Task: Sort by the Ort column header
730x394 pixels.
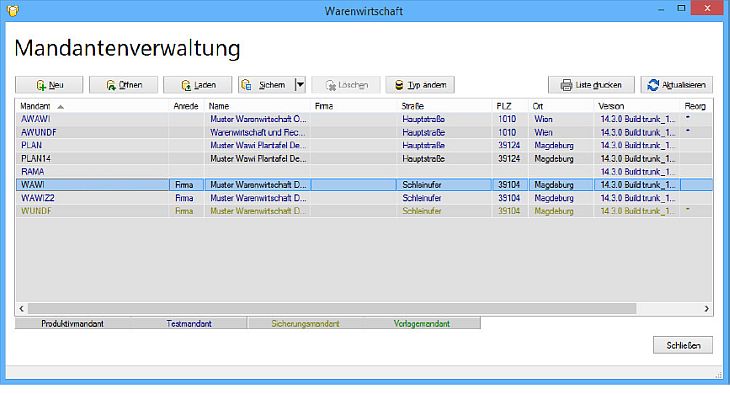Action: click(x=538, y=106)
